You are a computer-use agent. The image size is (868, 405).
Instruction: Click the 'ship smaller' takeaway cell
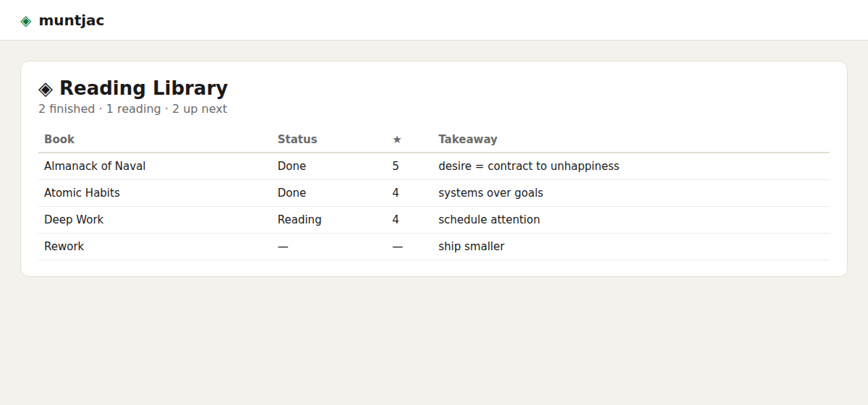pyautogui.click(x=472, y=247)
